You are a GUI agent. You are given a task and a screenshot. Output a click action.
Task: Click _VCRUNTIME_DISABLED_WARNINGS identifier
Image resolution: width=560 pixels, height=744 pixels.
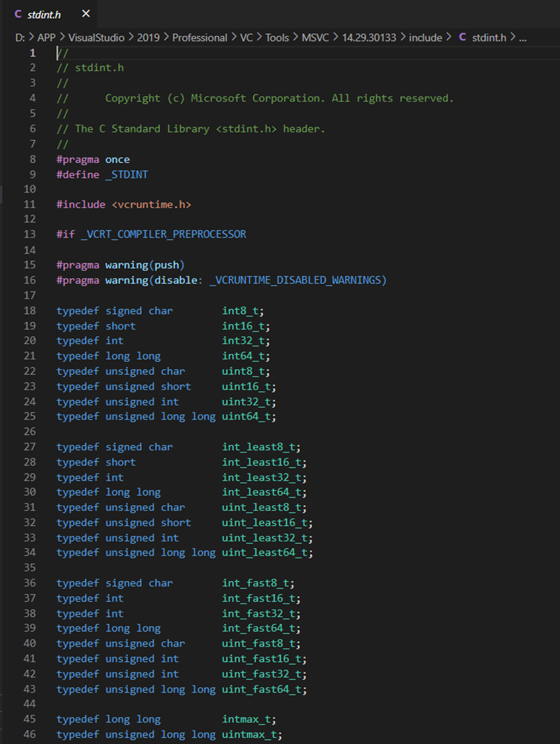coord(296,280)
